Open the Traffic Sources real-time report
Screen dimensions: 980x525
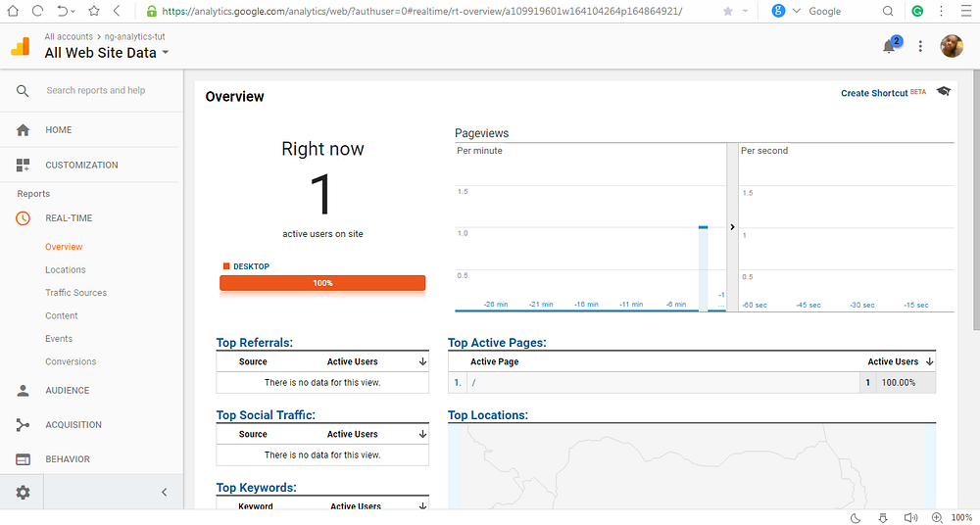[75, 293]
